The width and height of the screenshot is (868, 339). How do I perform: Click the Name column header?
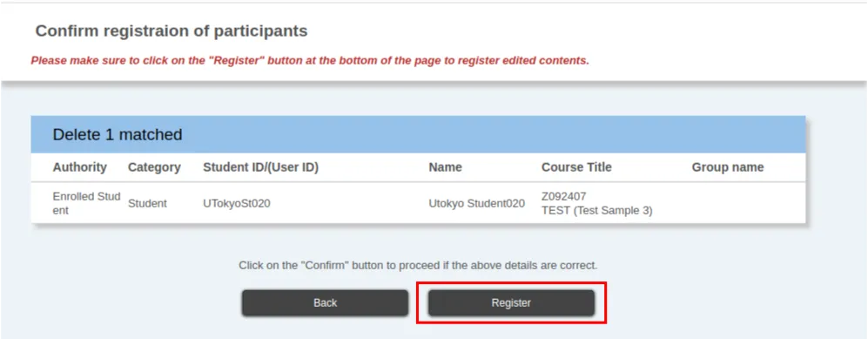coord(445,167)
